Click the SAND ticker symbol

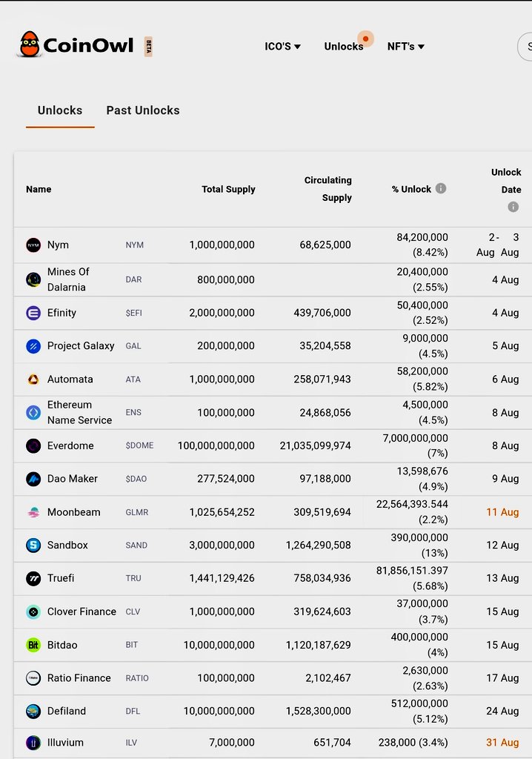click(136, 545)
